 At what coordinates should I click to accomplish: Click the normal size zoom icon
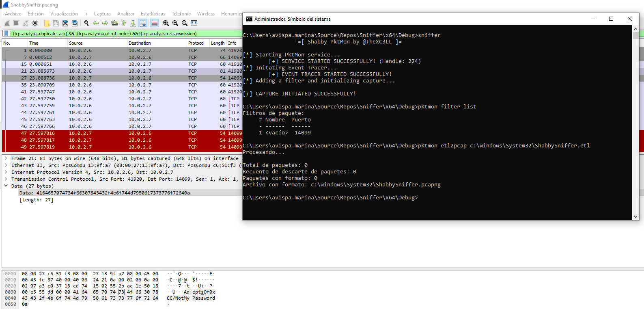pos(185,23)
